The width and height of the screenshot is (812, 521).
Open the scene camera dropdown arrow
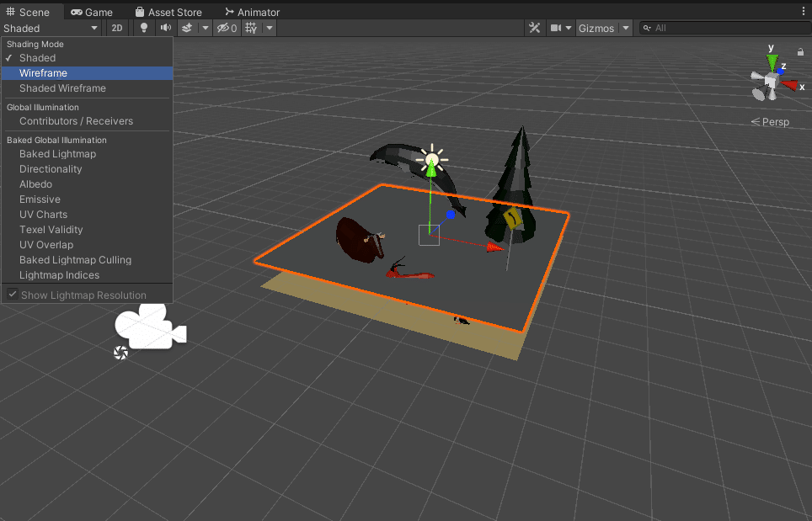pos(568,28)
